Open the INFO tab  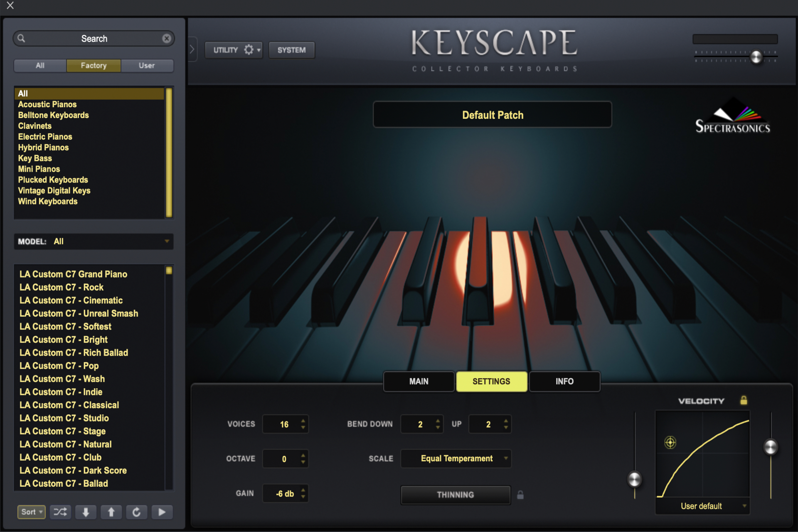coord(564,381)
